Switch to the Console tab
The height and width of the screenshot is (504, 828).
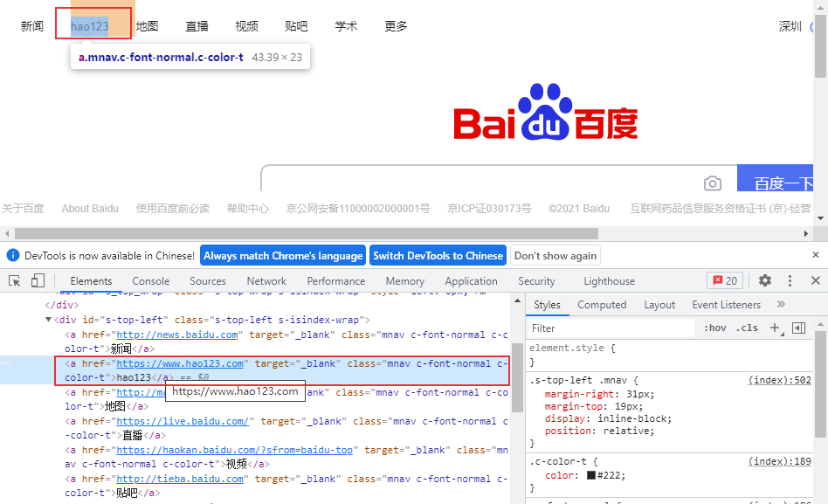(x=150, y=281)
